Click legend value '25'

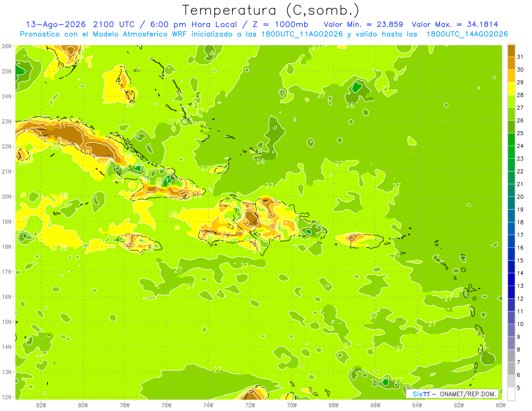tap(520, 133)
